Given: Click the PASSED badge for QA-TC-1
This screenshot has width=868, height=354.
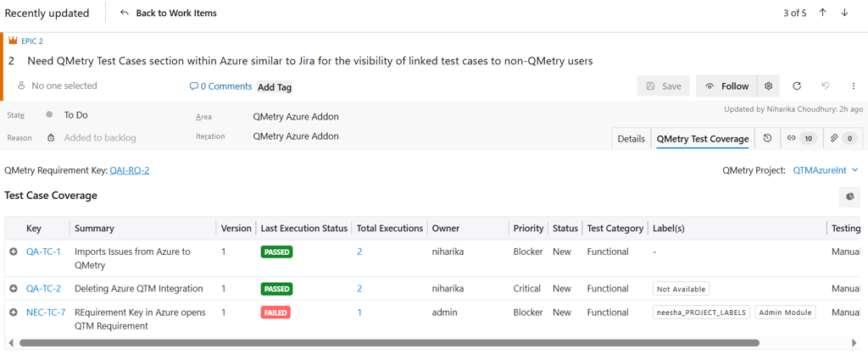Looking at the screenshot, I should tap(277, 252).
